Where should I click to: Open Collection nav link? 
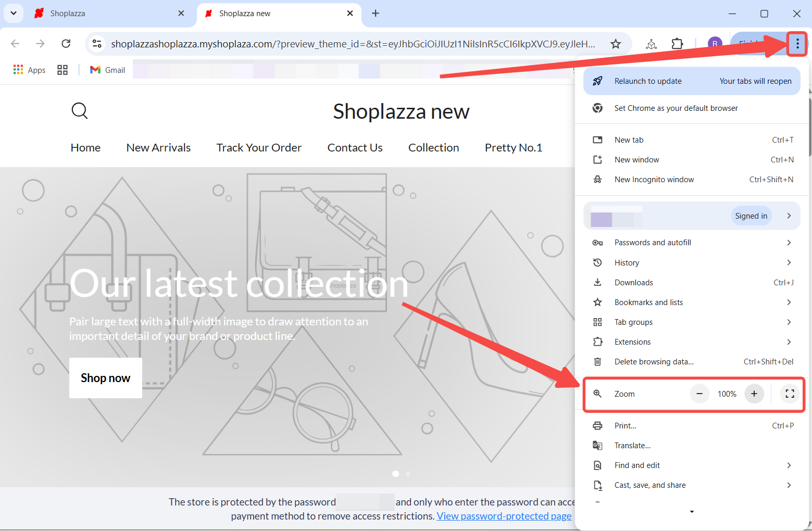[x=433, y=147]
